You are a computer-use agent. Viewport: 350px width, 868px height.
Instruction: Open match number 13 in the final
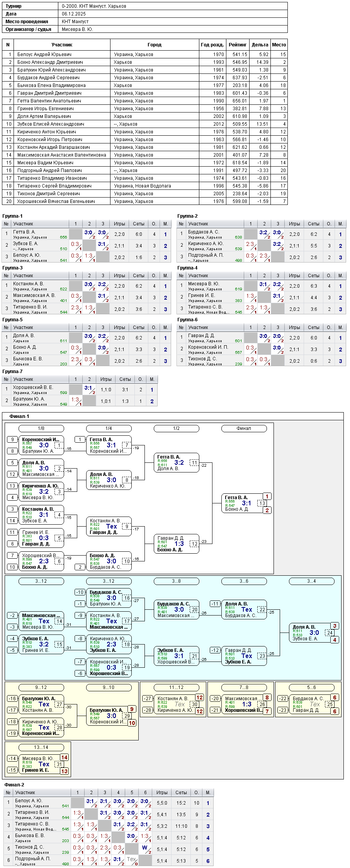[x=262, y=503]
